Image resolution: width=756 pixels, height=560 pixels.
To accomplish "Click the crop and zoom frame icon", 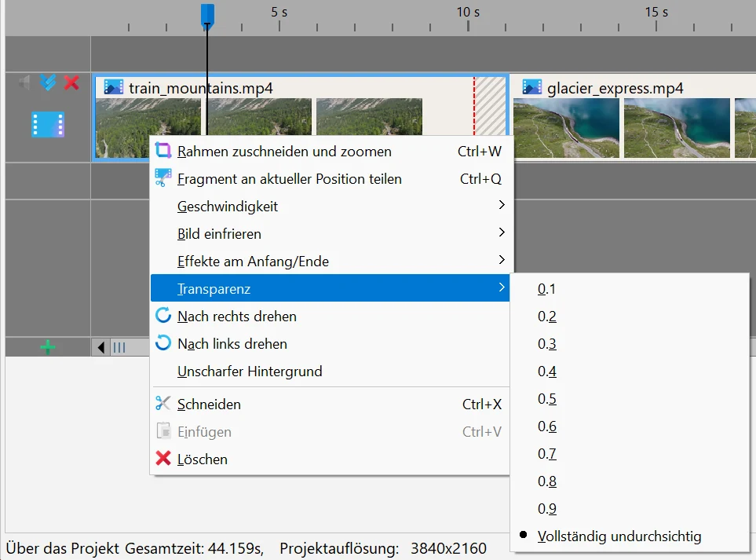I will [x=163, y=151].
